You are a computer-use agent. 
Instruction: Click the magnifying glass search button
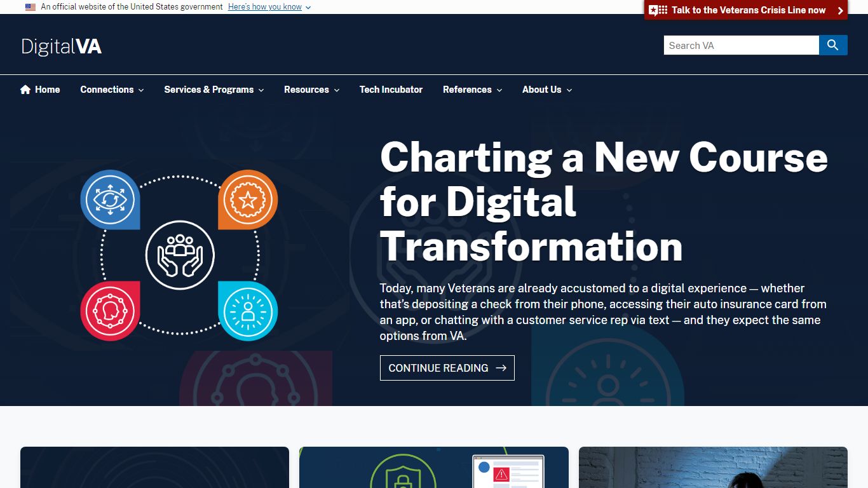pyautogui.click(x=833, y=45)
